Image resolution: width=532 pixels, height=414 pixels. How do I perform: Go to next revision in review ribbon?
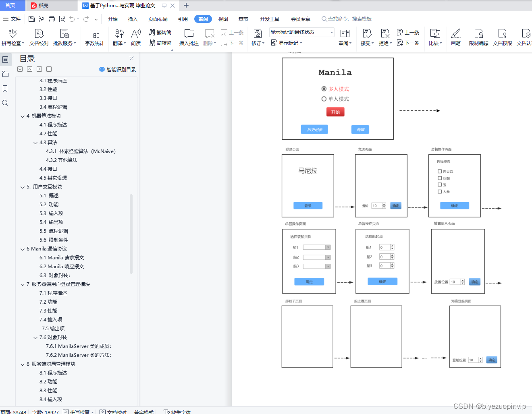408,43
